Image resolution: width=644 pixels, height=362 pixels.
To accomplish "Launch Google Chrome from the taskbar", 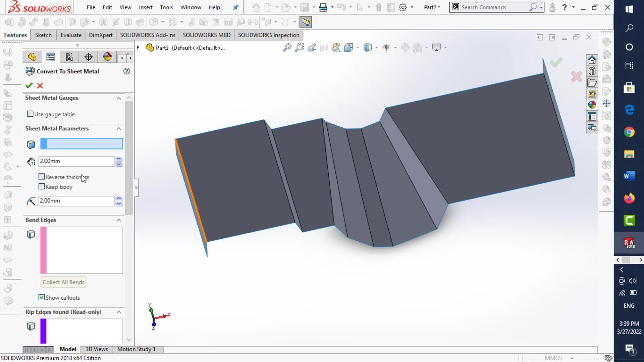I will [630, 132].
